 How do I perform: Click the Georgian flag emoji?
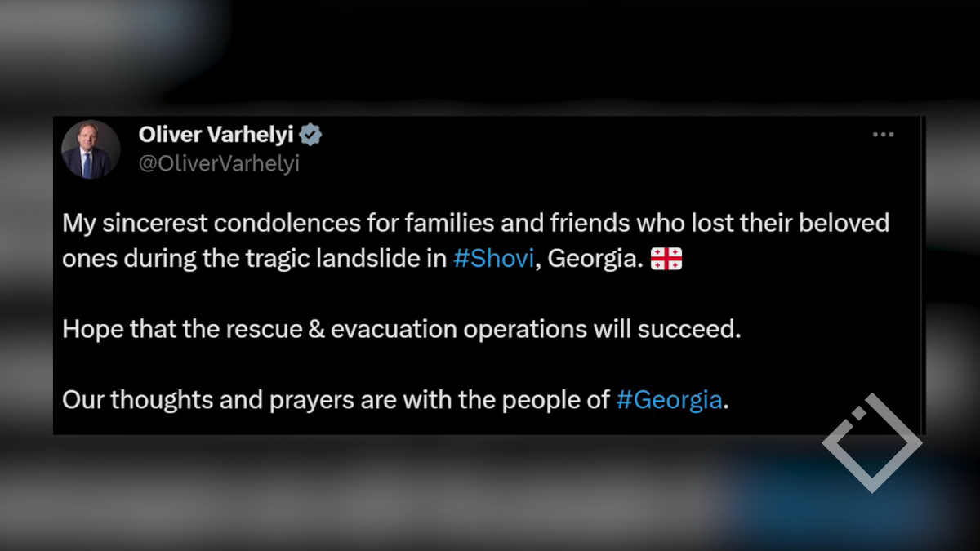click(666, 260)
